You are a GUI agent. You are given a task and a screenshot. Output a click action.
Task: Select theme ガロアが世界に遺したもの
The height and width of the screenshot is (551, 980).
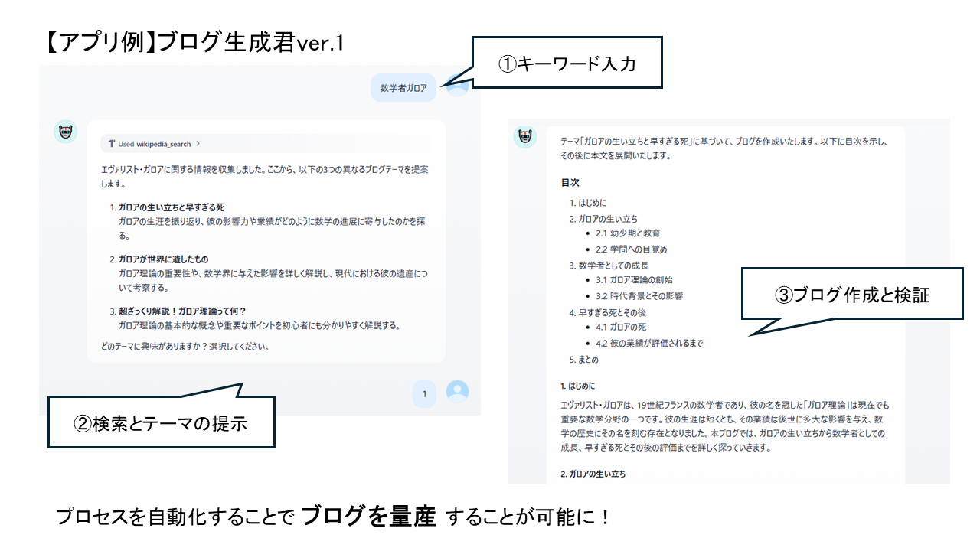pyautogui.click(x=163, y=259)
